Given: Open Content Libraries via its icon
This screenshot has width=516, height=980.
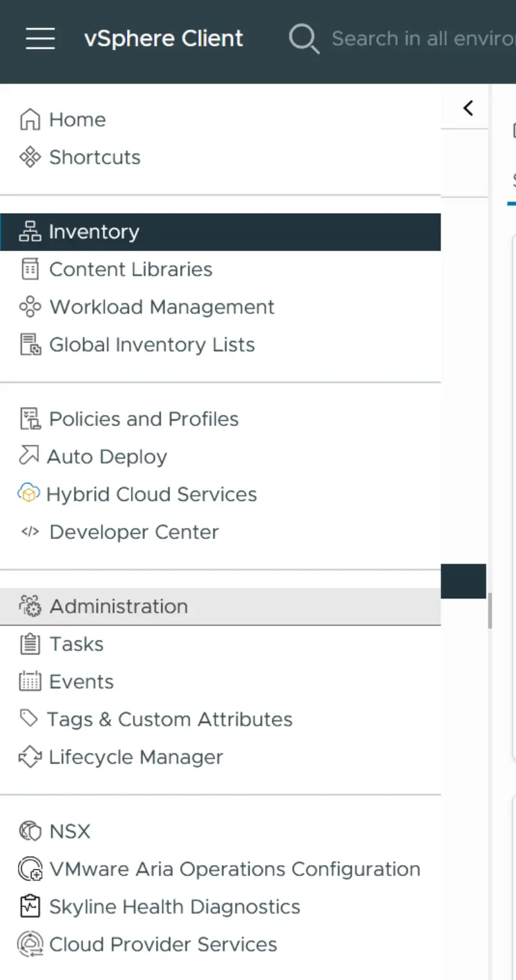Looking at the screenshot, I should (30, 269).
